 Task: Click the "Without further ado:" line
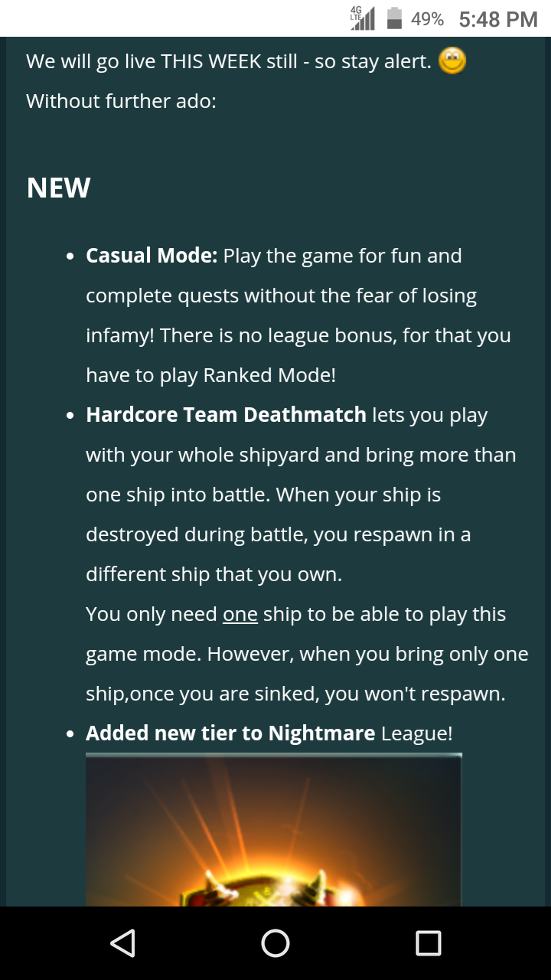click(121, 101)
